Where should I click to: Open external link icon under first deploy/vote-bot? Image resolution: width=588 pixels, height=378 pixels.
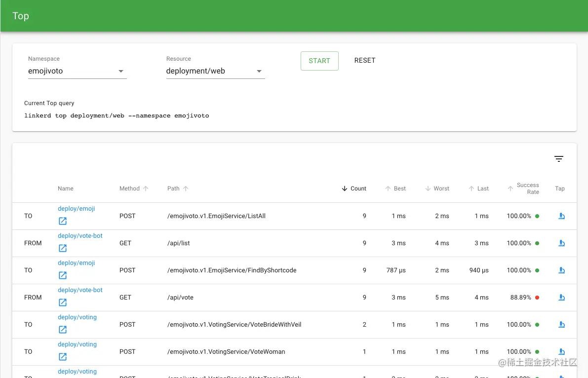pos(63,248)
